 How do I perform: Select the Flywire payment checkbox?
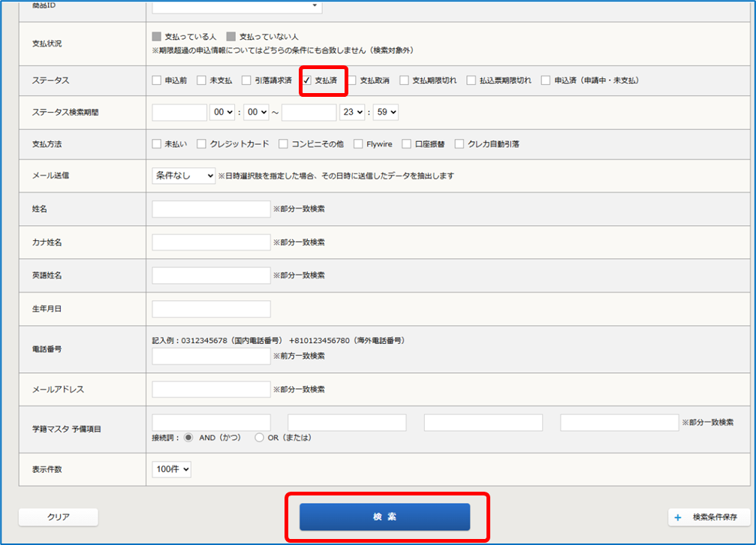358,143
